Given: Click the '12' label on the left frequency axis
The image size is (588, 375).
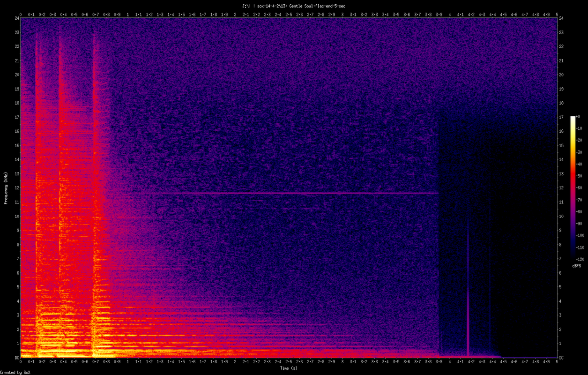Looking at the screenshot, I should tap(16, 188).
